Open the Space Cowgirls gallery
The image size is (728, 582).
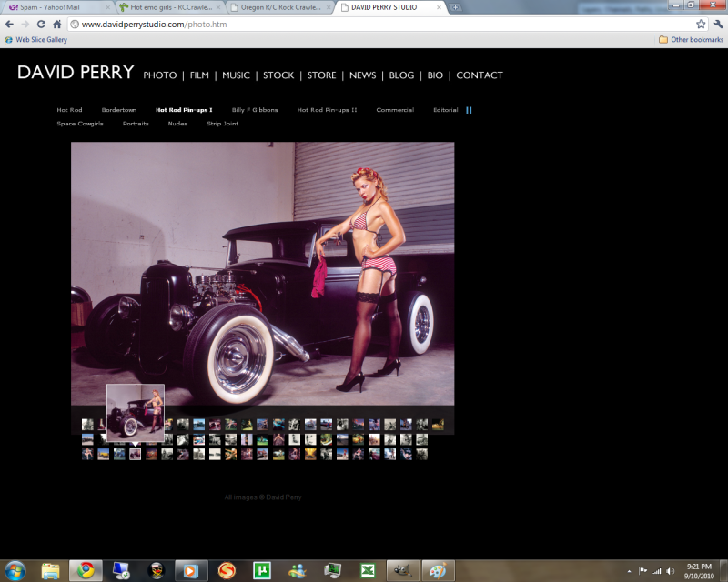click(80, 124)
